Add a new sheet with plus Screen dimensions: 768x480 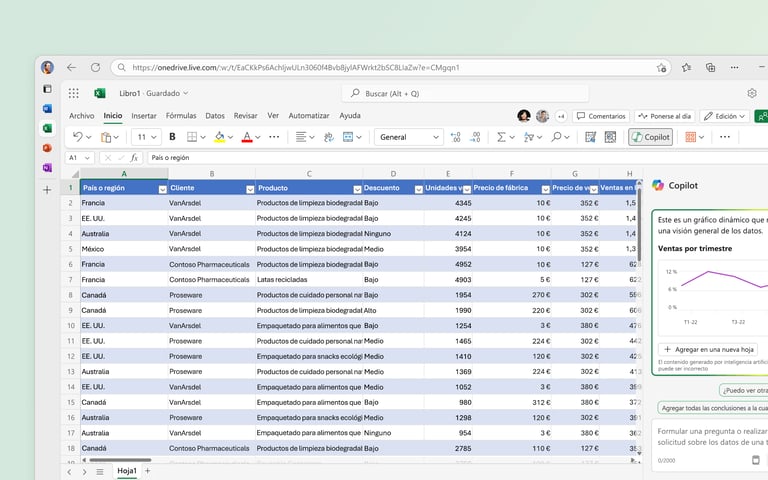coord(147,471)
